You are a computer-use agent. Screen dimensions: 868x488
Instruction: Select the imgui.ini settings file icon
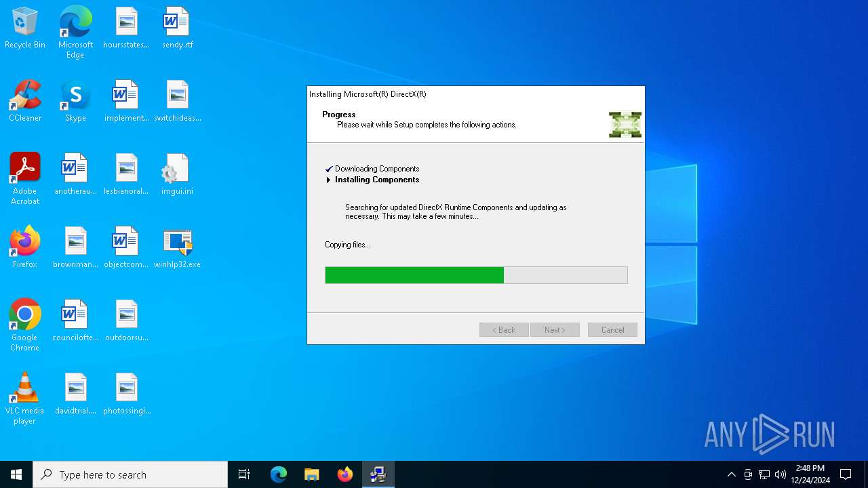click(x=177, y=175)
